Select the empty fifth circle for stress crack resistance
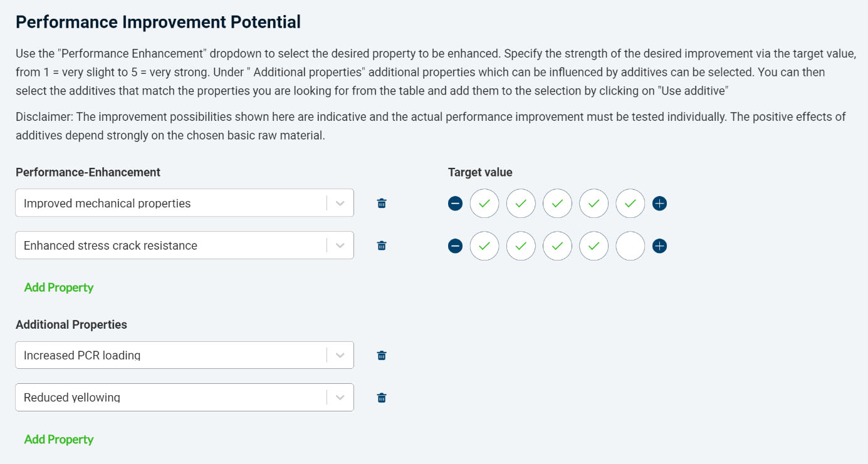The height and width of the screenshot is (464, 868). tap(630, 245)
